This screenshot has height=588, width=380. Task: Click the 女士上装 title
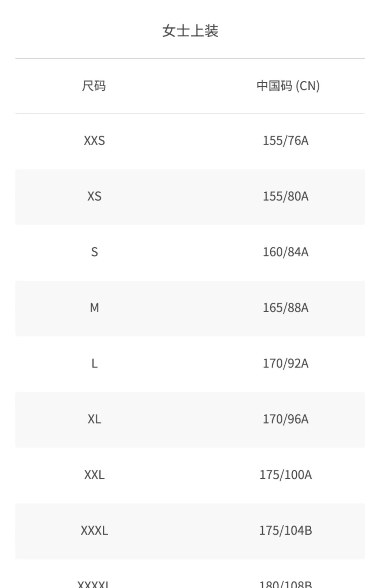pyautogui.click(x=190, y=31)
